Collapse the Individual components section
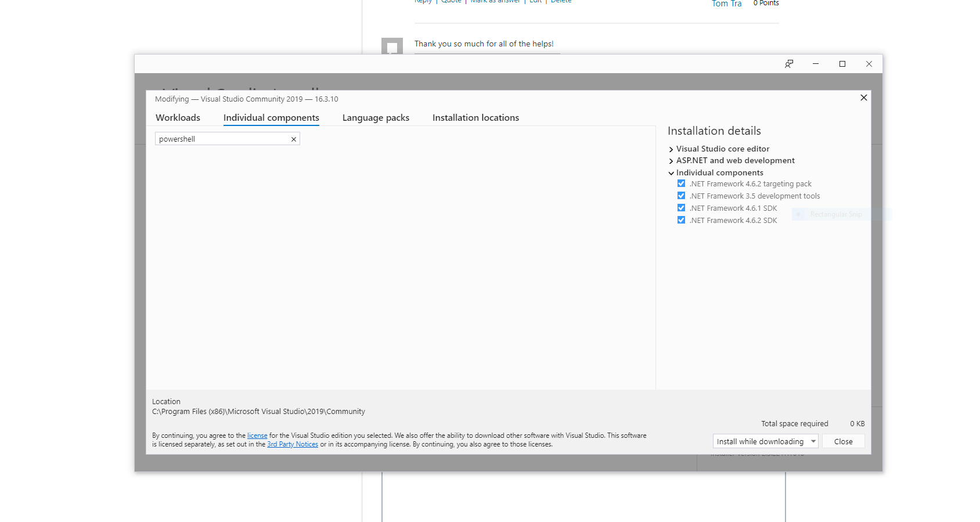The image size is (980, 522). [671, 173]
